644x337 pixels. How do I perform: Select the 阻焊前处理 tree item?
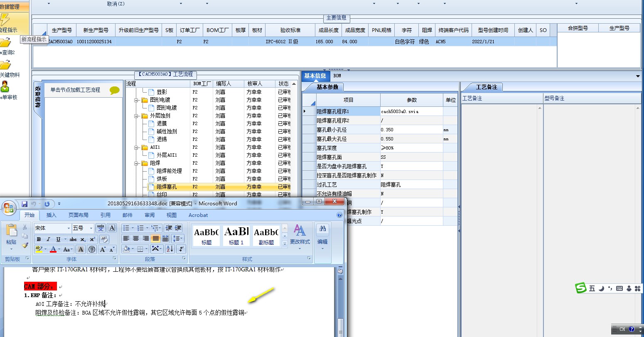169,171
